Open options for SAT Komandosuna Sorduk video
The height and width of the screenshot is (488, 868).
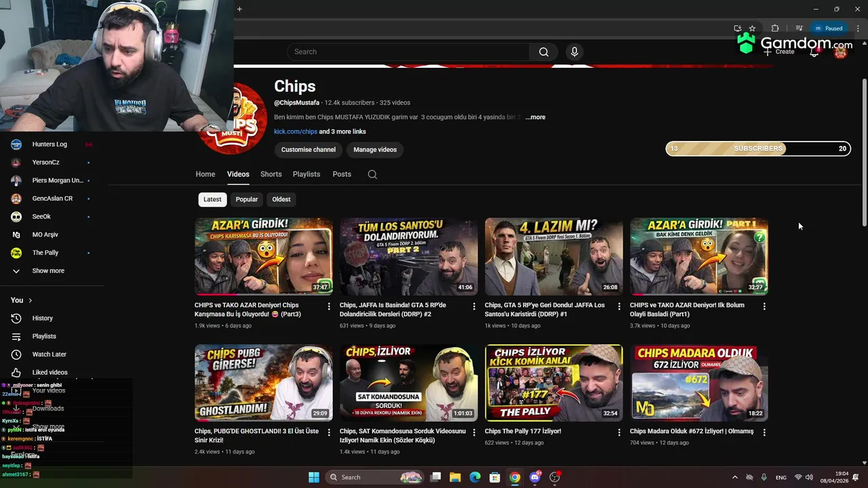(474, 432)
